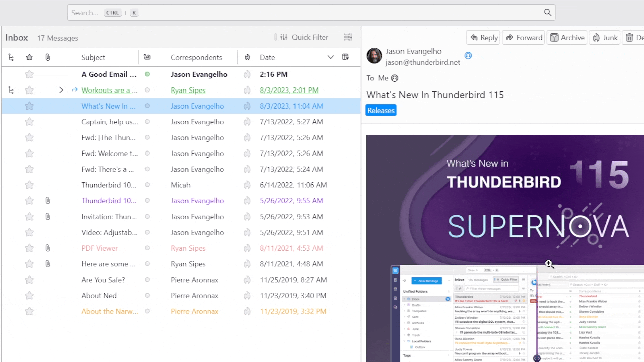Click attachment icon on Here are some row

pyautogui.click(x=48, y=264)
